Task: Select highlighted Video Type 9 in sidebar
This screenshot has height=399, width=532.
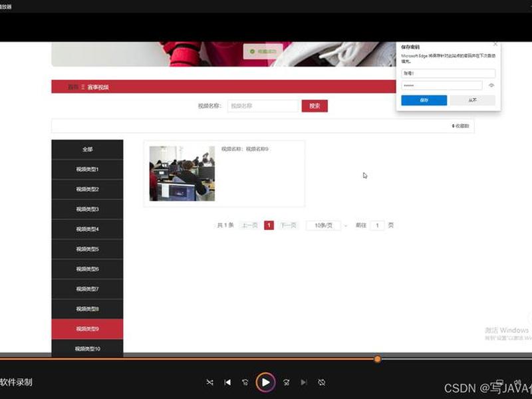Action: [87, 329]
